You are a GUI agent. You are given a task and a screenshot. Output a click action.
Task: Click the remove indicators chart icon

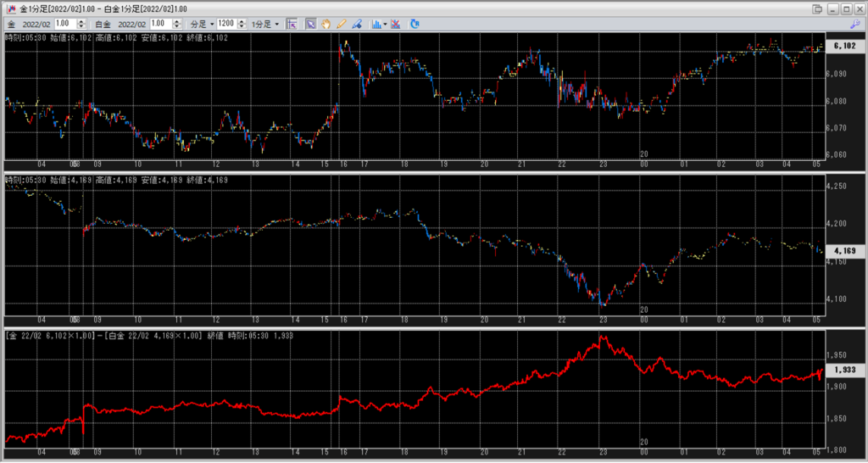(x=396, y=24)
